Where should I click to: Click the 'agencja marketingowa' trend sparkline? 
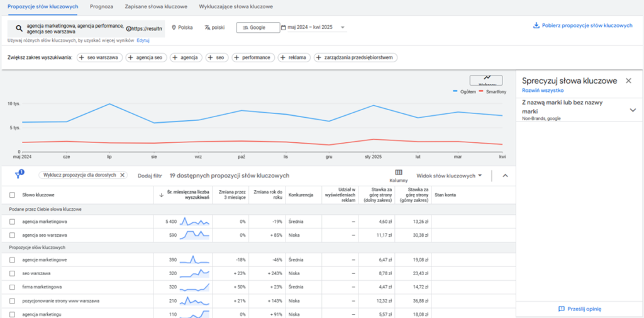(195, 221)
